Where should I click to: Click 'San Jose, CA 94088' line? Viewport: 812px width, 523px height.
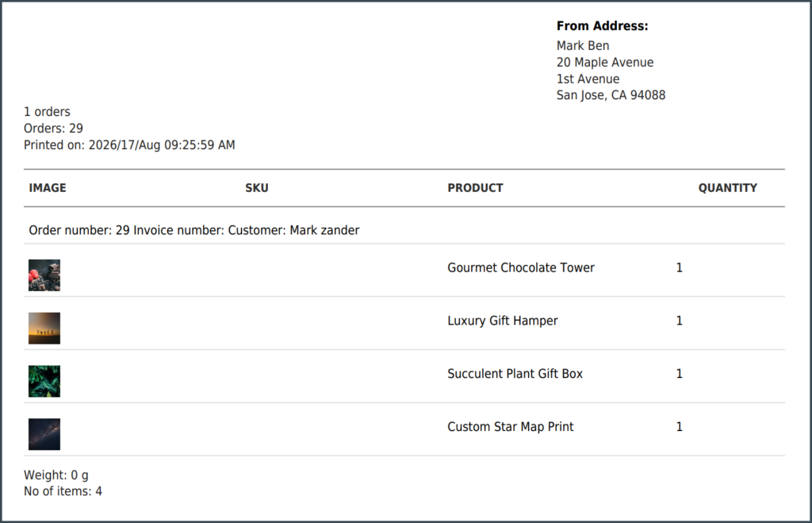(x=611, y=95)
